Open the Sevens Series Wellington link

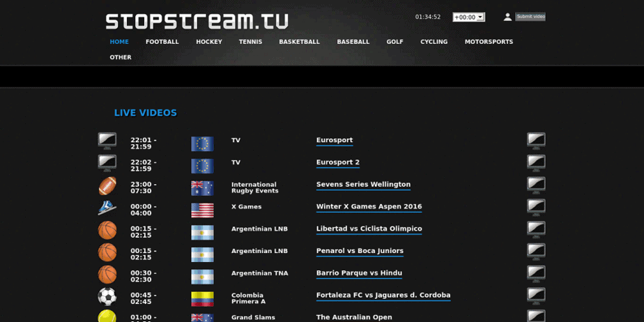click(x=364, y=185)
